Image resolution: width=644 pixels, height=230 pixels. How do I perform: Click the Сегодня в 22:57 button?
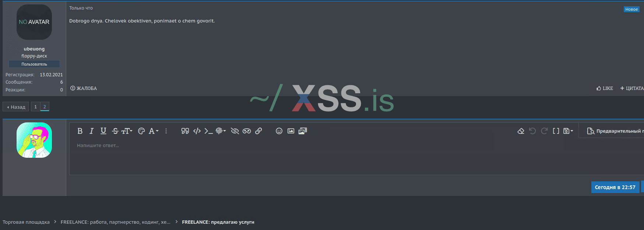[x=615, y=187]
